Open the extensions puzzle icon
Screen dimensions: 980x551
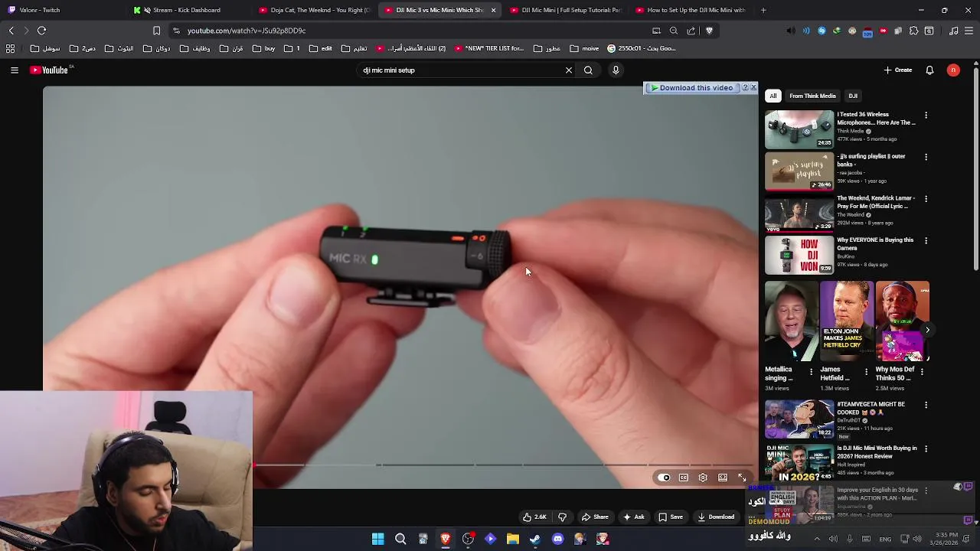coord(913,31)
